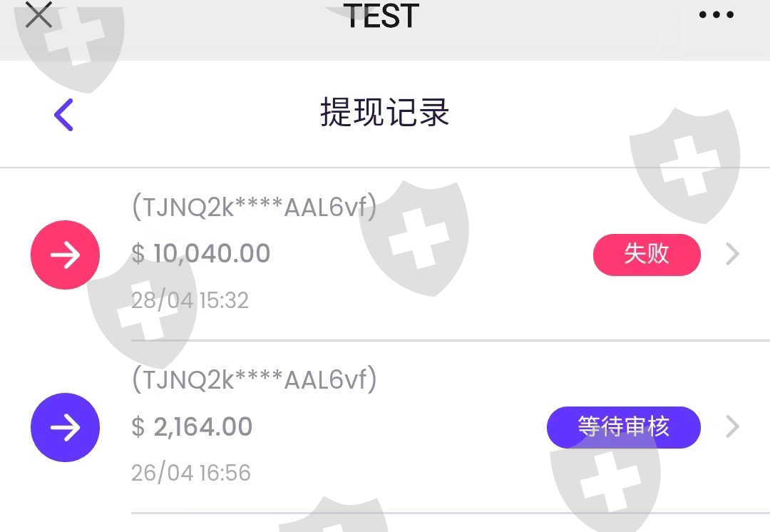
Task: Open the wallet address above the $2,164.00 amount
Action: tap(254, 380)
